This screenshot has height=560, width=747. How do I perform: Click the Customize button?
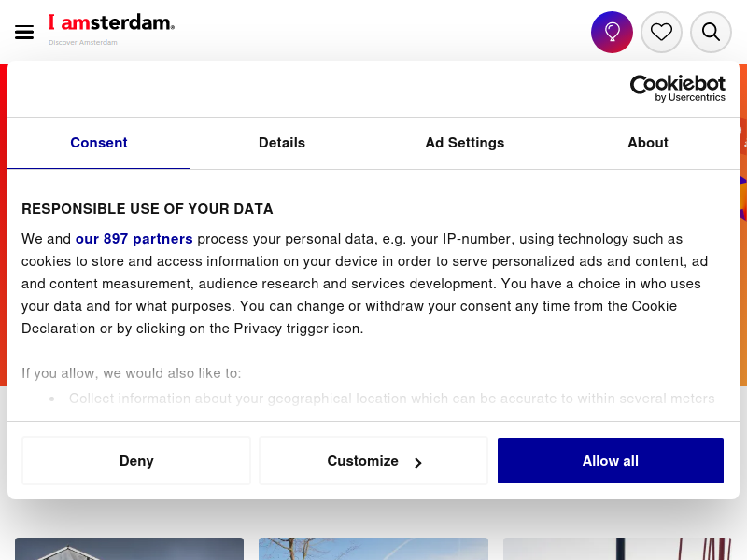click(373, 460)
